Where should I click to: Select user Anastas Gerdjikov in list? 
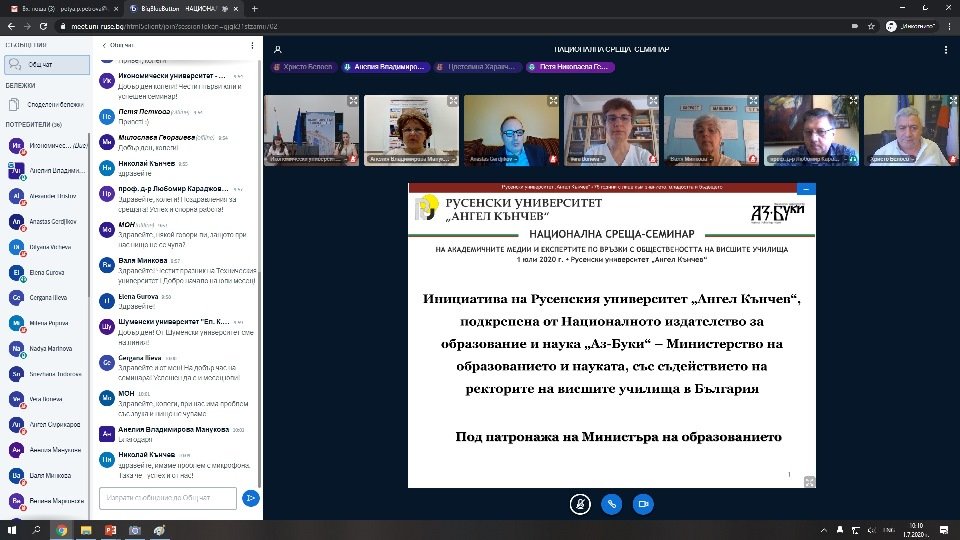point(46,222)
